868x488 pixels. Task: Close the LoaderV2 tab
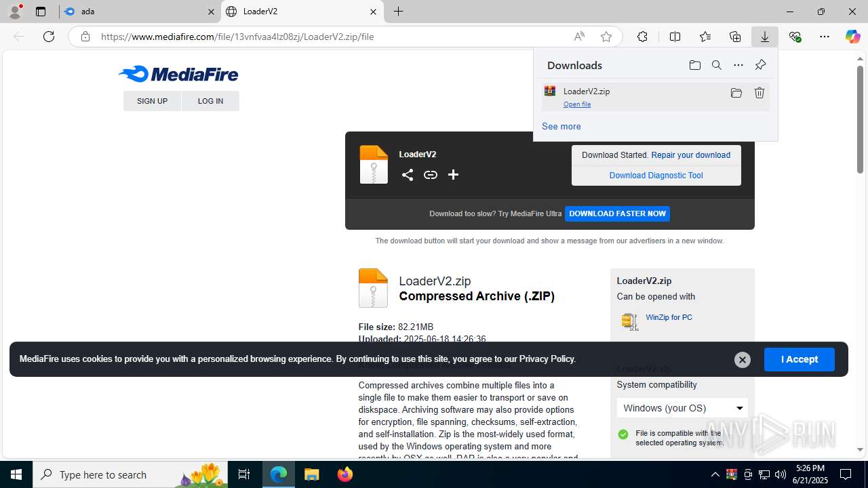pos(373,12)
